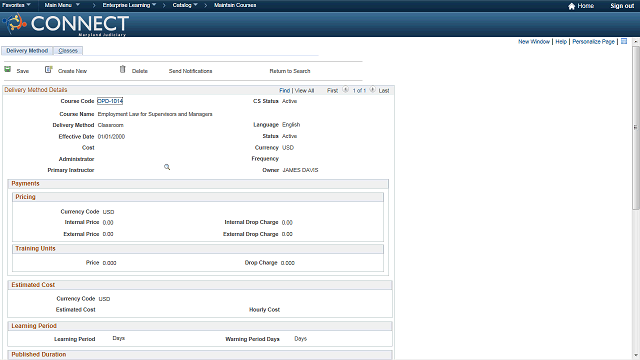The image size is (640, 360).
Task: Click the page icon beside Personalize Page
Action: coord(624,41)
